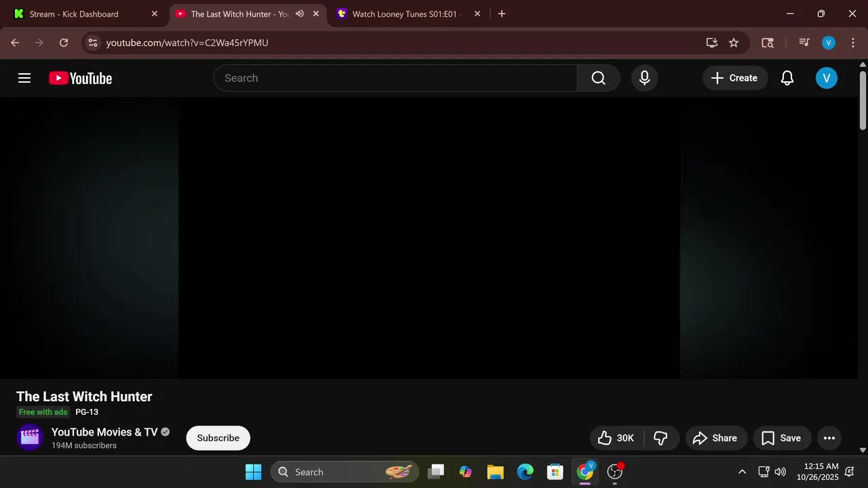Go to the YouTube home logo

(x=80, y=79)
